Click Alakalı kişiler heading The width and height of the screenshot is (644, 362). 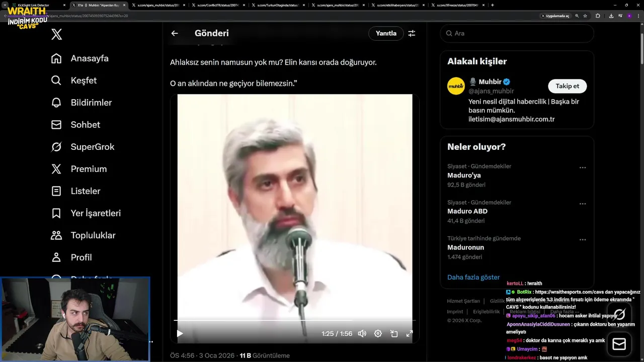[477, 61]
